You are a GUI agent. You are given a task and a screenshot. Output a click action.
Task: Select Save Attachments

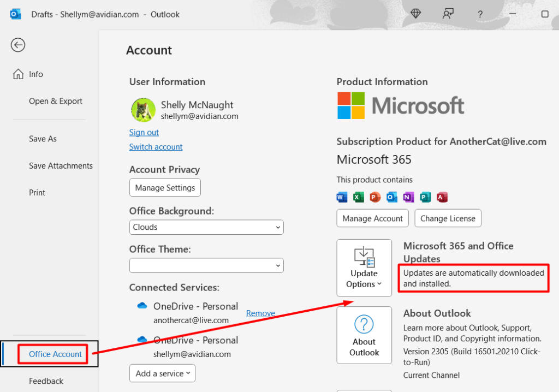61,166
